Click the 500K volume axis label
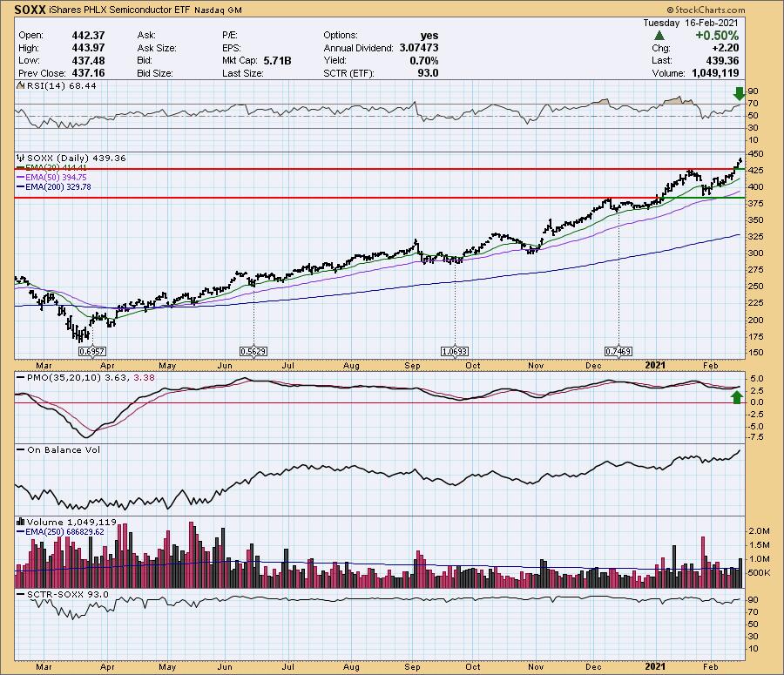This screenshot has height=675, width=784. coord(759,573)
